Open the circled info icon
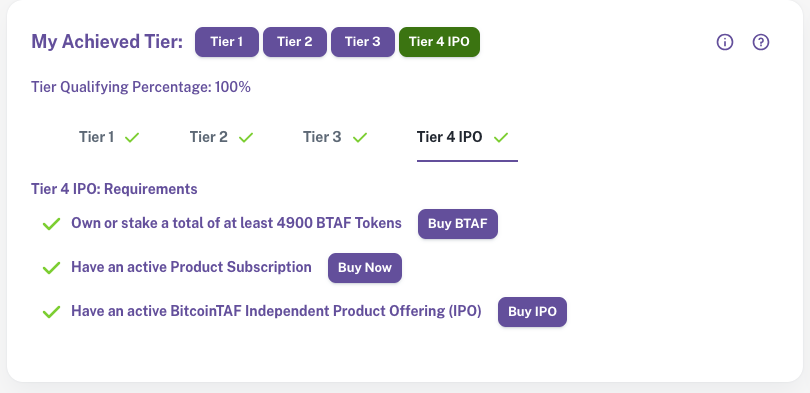This screenshot has width=810, height=393. (x=725, y=42)
